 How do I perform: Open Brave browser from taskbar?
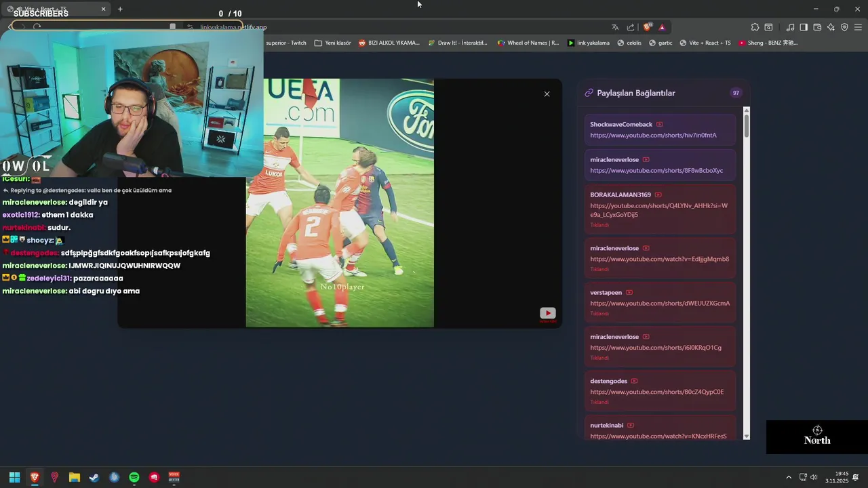(x=35, y=477)
